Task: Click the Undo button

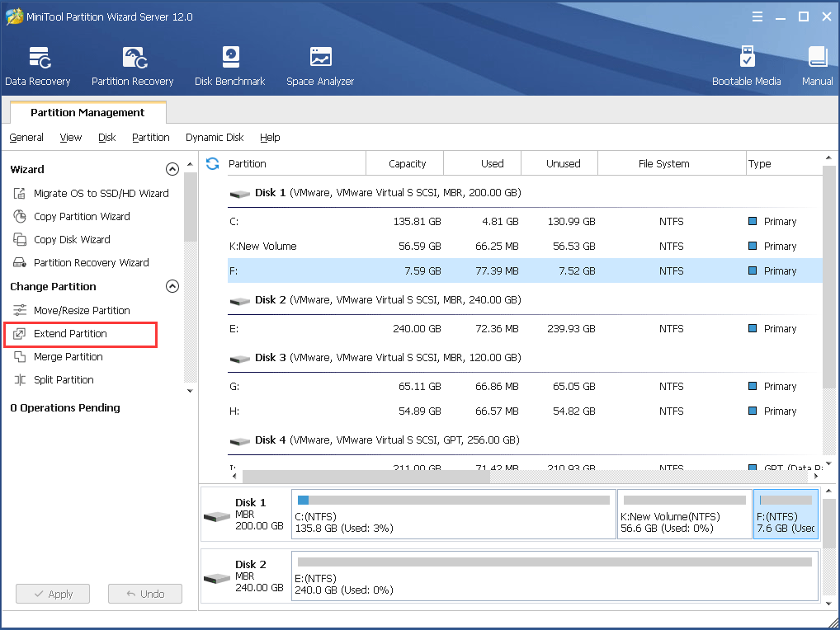Action: click(x=145, y=594)
